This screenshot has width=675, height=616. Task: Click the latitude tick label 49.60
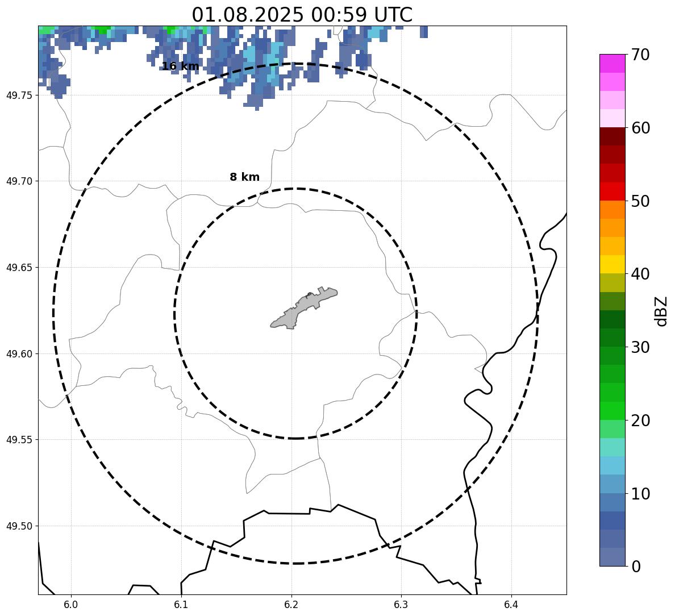19,354
